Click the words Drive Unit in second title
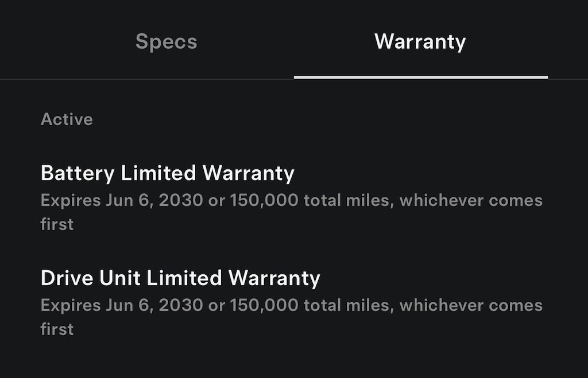Viewport: 588px width, 378px height. (91, 278)
